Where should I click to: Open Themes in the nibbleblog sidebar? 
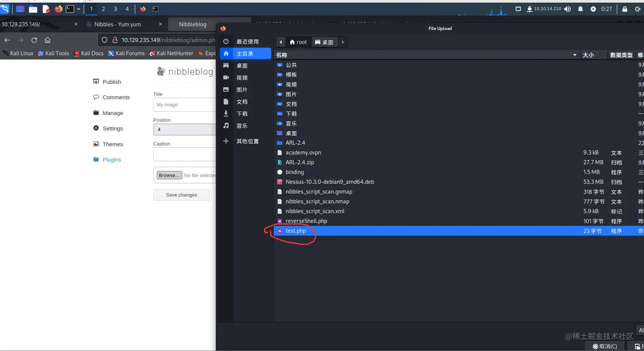tap(108, 144)
